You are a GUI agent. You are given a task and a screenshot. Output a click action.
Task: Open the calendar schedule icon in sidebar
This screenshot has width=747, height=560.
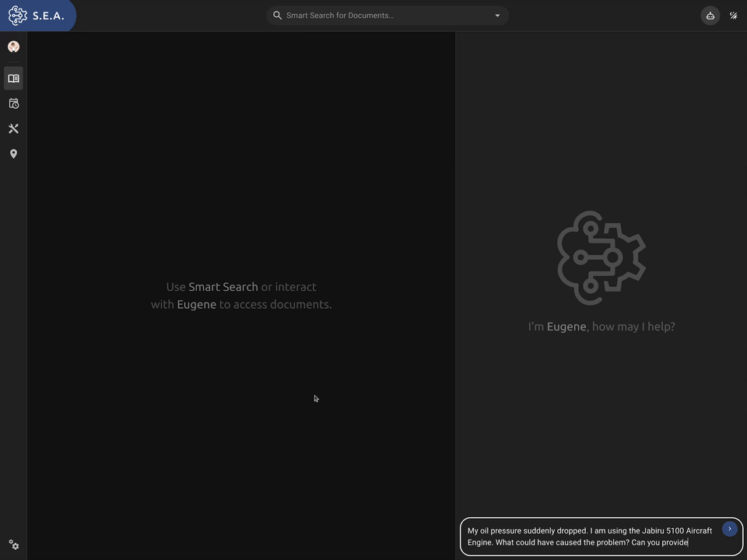13,103
